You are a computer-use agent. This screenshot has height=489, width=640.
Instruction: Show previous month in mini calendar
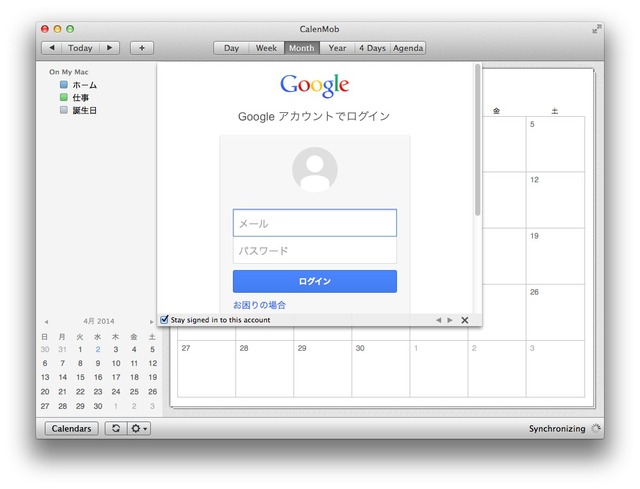tap(46, 322)
